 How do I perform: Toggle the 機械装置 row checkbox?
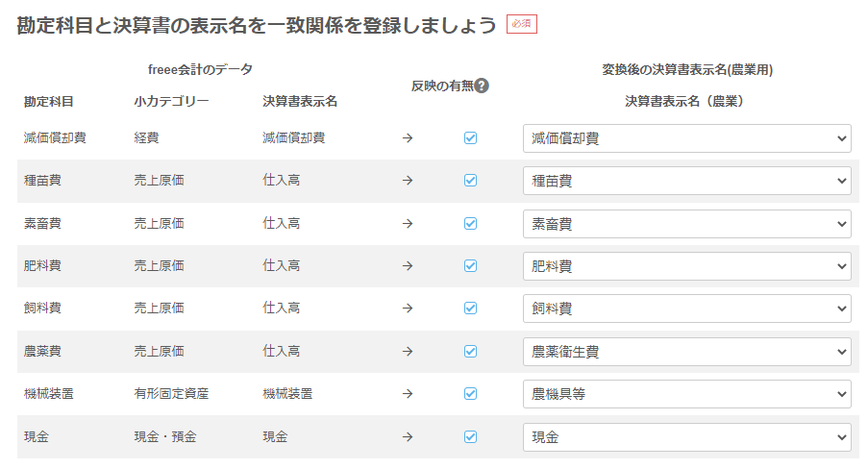point(471,394)
